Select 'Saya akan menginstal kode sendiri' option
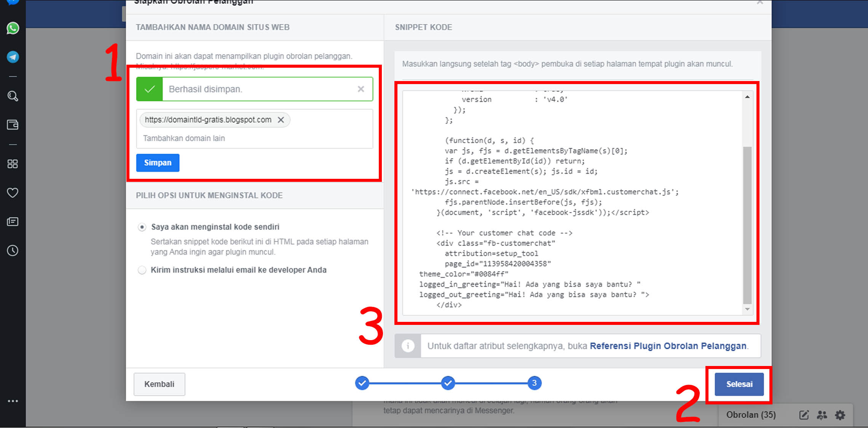 click(x=142, y=227)
